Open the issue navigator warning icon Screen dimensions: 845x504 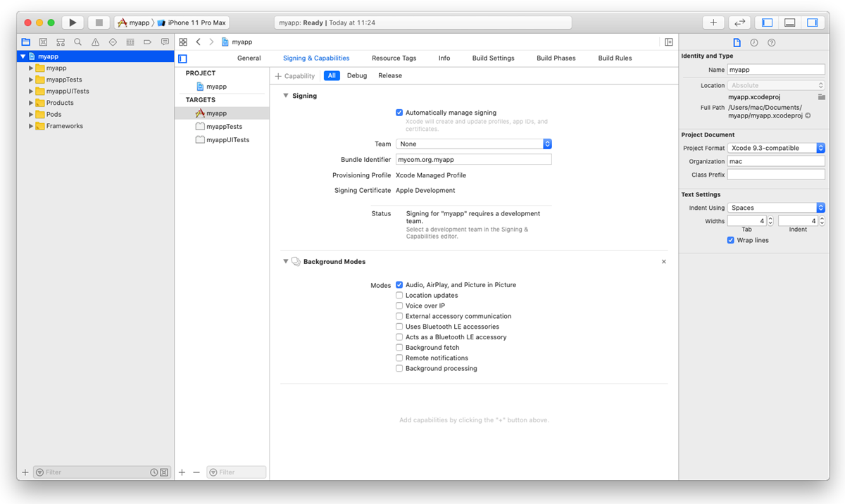[x=95, y=42]
